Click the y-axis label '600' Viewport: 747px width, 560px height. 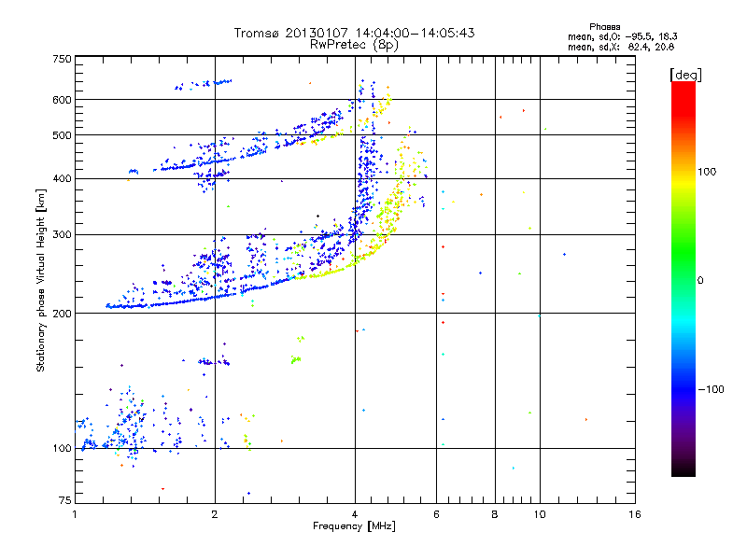pos(62,100)
